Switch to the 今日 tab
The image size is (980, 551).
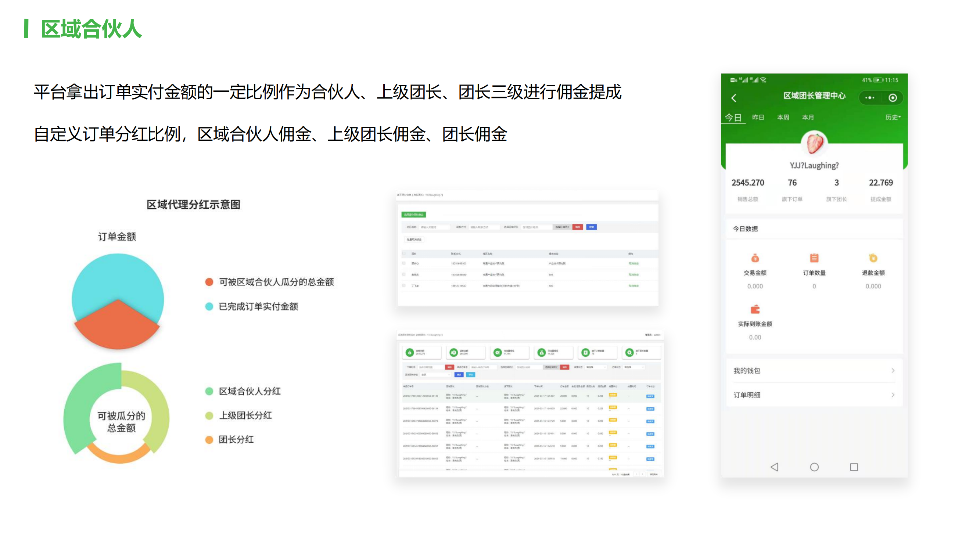point(733,118)
